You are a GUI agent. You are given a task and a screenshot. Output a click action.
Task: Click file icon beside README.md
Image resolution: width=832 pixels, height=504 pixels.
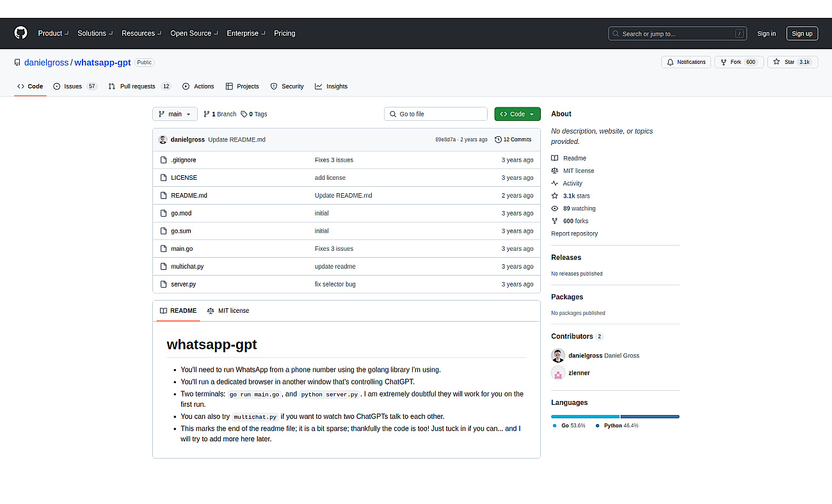[164, 196]
